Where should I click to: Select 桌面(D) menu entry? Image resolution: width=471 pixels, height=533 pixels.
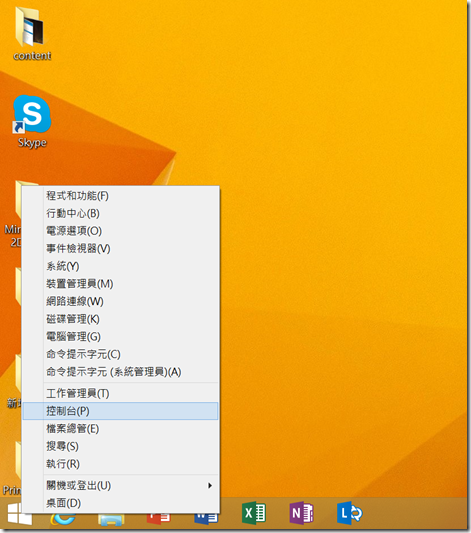[x=120, y=503]
